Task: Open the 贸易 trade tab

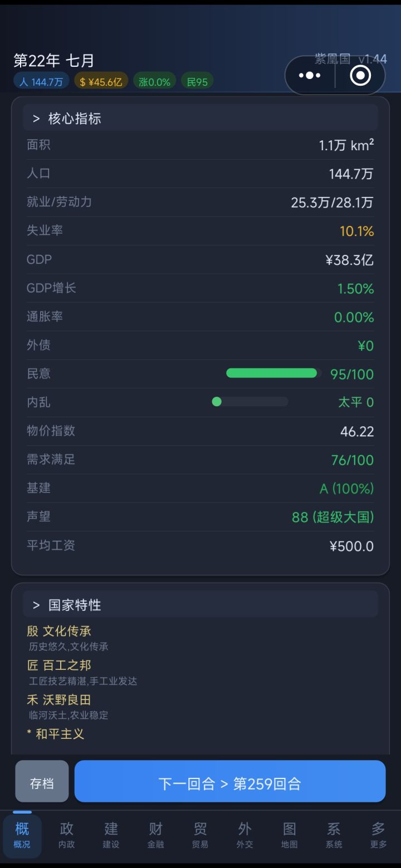Action: [200, 835]
